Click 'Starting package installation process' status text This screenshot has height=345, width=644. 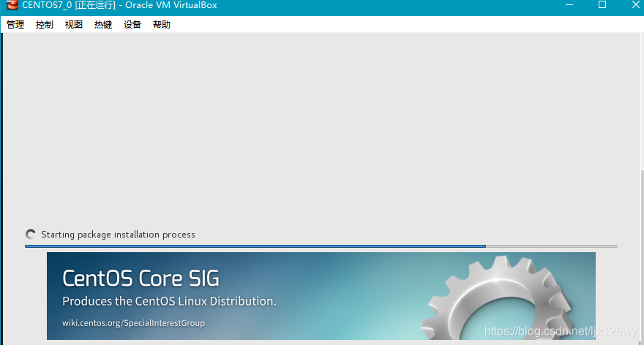click(118, 235)
